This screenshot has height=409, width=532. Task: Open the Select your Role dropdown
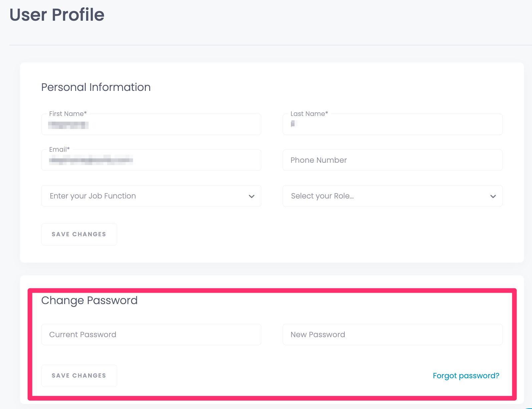coord(392,196)
